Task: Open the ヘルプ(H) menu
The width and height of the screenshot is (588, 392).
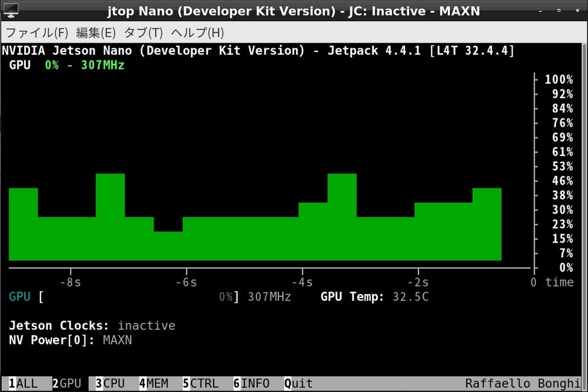Action: [x=197, y=33]
